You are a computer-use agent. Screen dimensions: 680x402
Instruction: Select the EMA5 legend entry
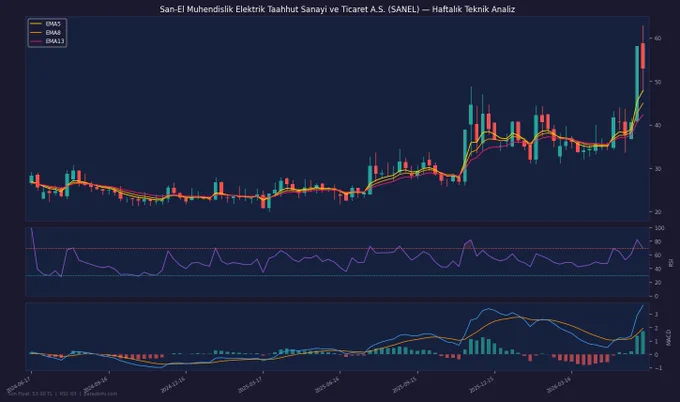pyautogui.click(x=47, y=24)
